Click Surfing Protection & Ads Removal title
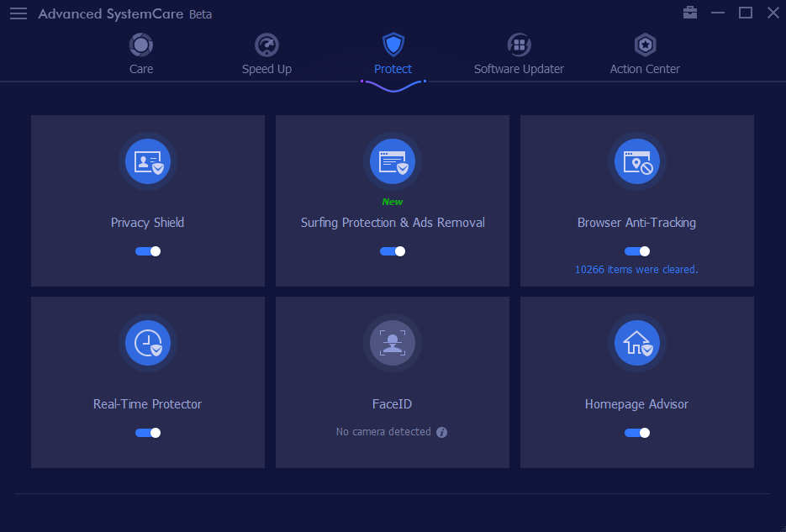 click(393, 223)
